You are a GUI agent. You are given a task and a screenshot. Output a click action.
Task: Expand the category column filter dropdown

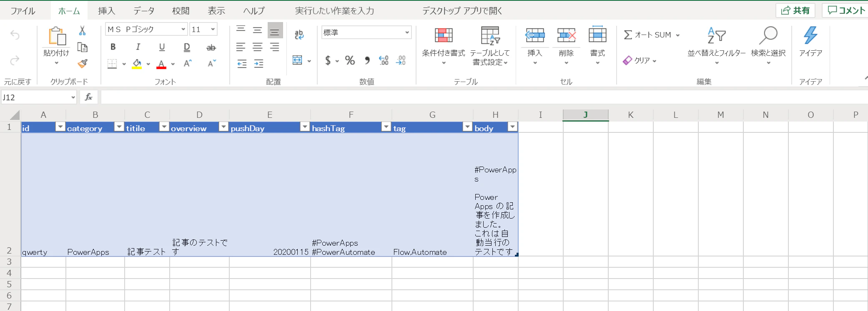point(119,127)
